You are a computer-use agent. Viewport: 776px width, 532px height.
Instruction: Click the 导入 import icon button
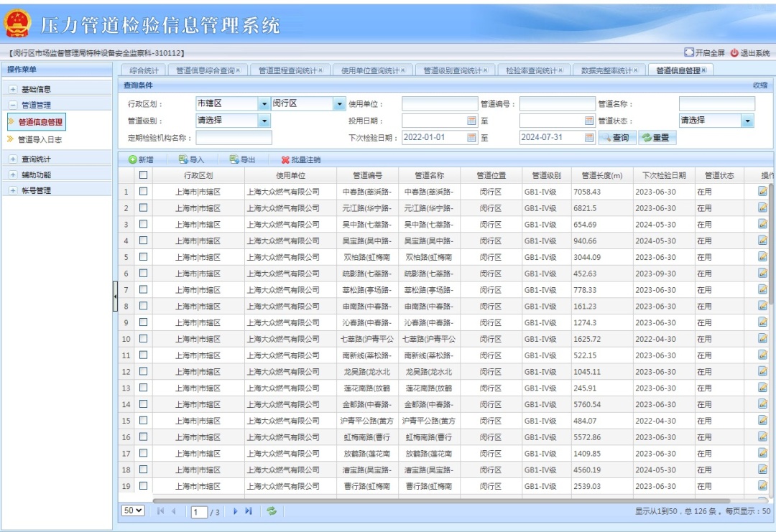[184, 160]
